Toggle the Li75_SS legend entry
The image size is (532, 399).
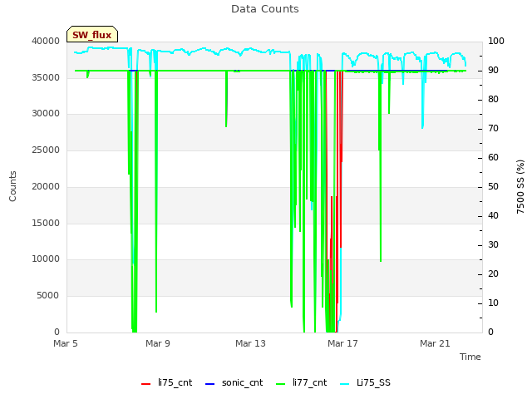(365, 382)
